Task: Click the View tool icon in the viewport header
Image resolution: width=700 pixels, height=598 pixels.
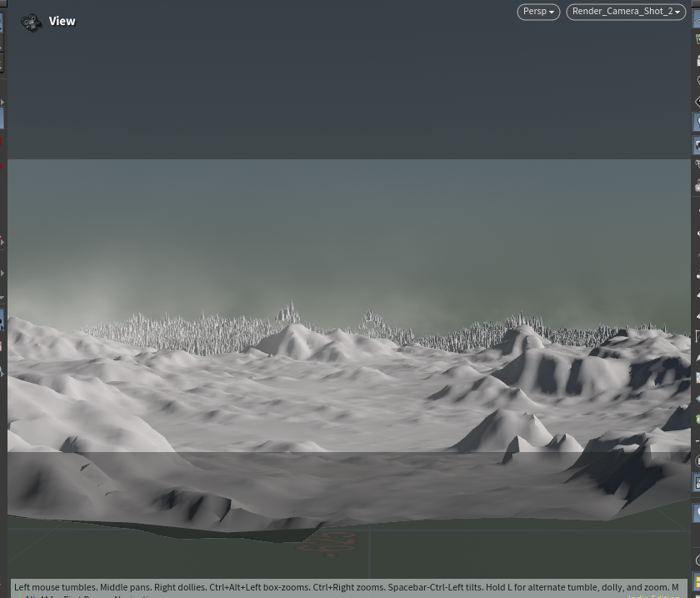Action: point(31,23)
